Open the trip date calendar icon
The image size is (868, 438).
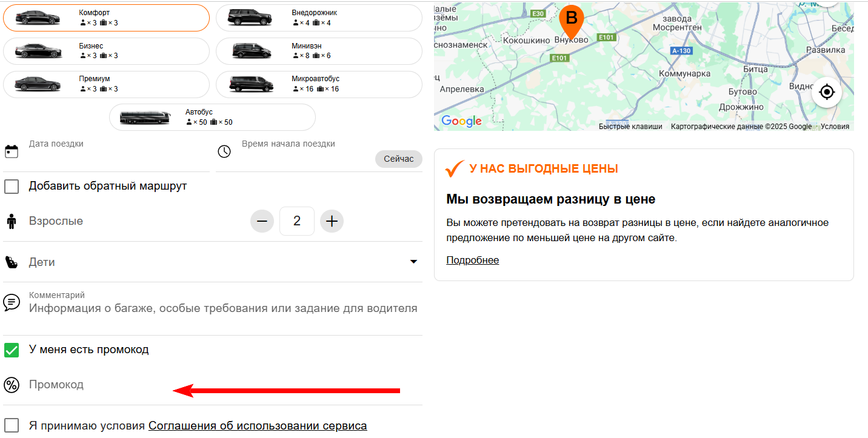tap(13, 150)
